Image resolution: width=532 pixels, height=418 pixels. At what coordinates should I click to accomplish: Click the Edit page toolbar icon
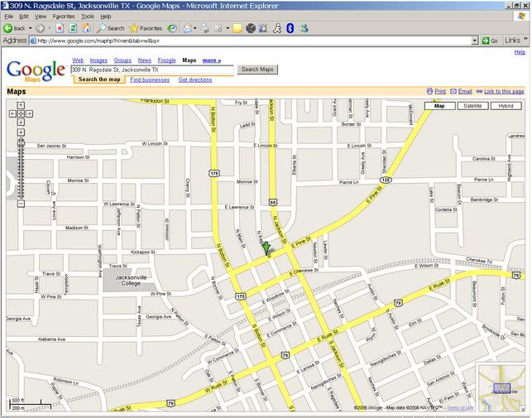click(218, 28)
